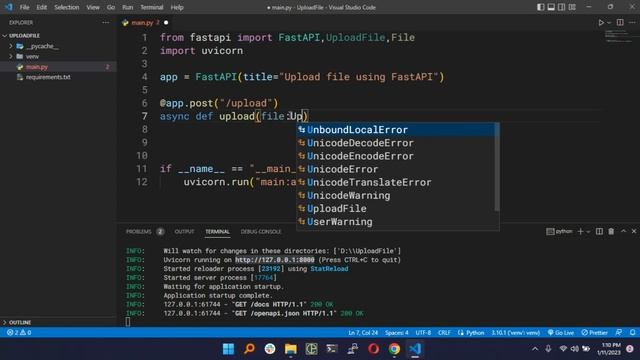Open the File menu
This screenshot has width=640, height=360.
click(x=24, y=7)
